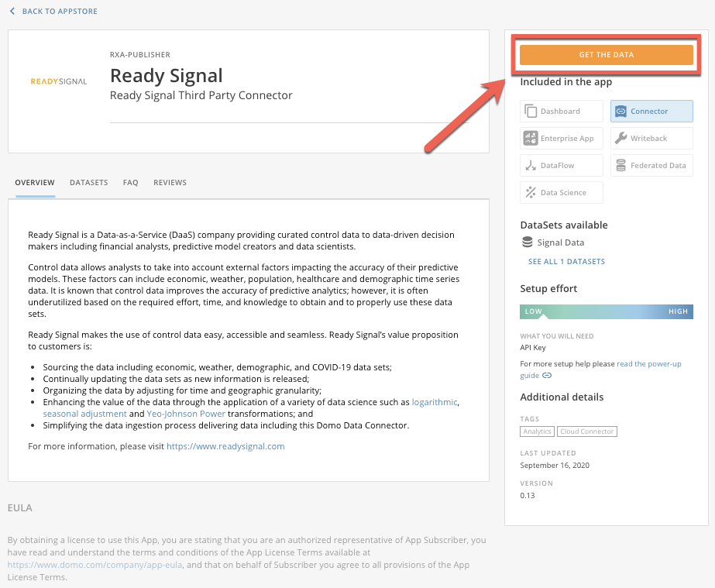The width and height of the screenshot is (715, 588).
Task: Select the Overview tab
Action: pyautogui.click(x=35, y=183)
